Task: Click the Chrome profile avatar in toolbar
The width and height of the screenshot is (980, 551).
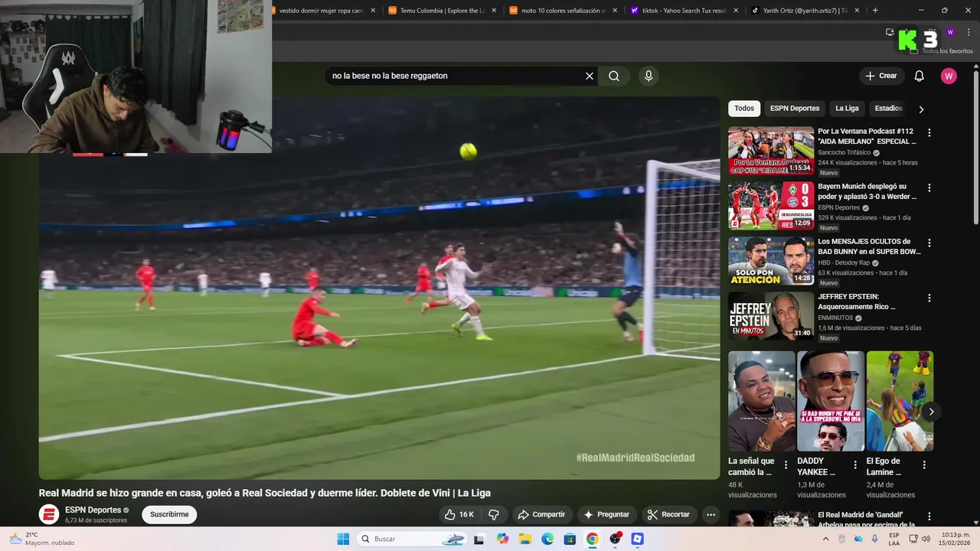Action: 950,32
